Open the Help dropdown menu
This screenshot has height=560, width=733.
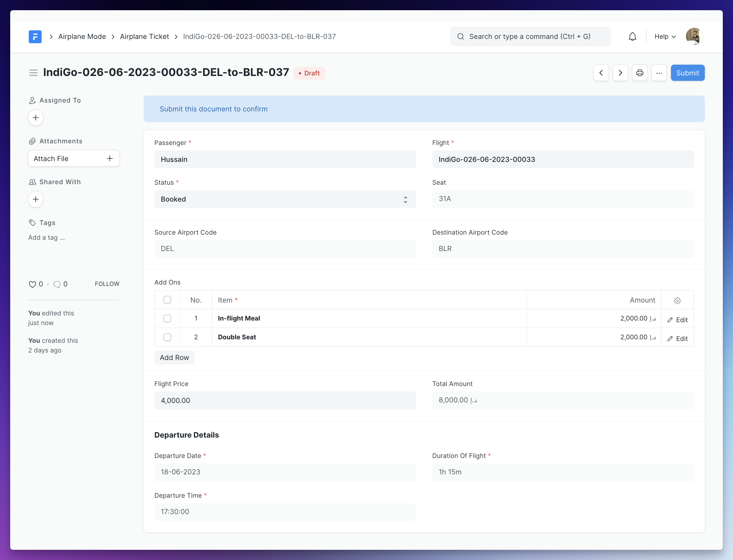[665, 37]
